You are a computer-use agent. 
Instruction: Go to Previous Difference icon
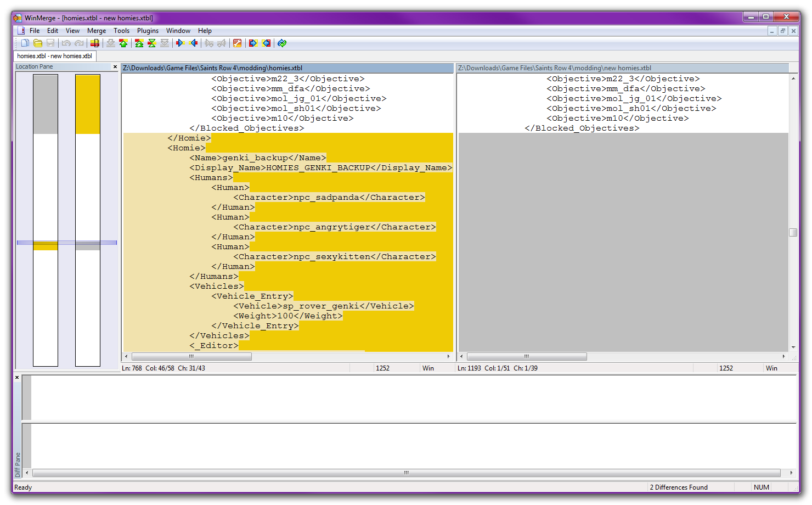point(123,43)
